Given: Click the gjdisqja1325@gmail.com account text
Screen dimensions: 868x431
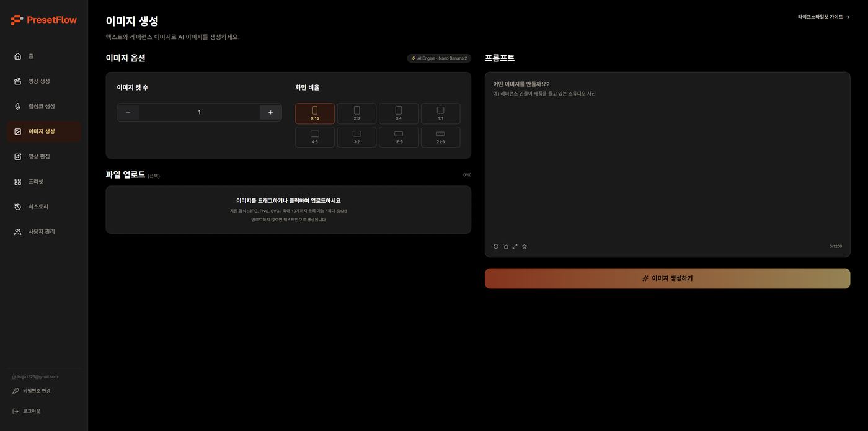Looking at the screenshot, I should coord(35,376).
